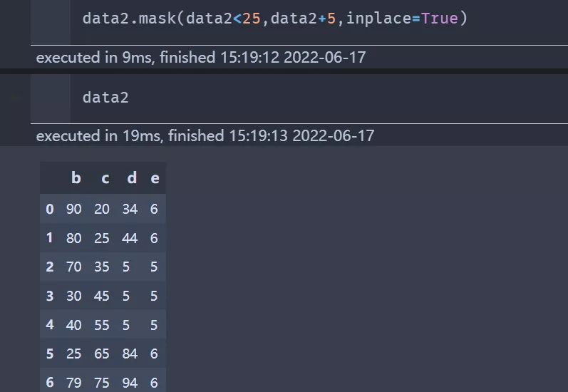The width and height of the screenshot is (568, 392).
Task: Click the input prompt area beside data2.mask cell
Action: point(51,21)
